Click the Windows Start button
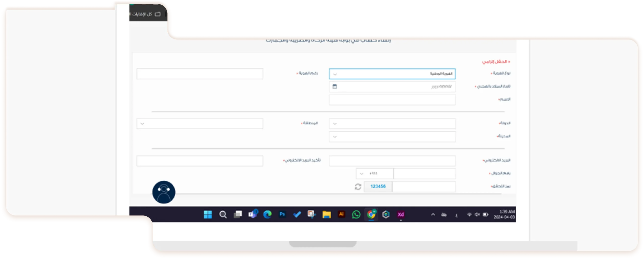This screenshot has width=644, height=259. click(208, 214)
